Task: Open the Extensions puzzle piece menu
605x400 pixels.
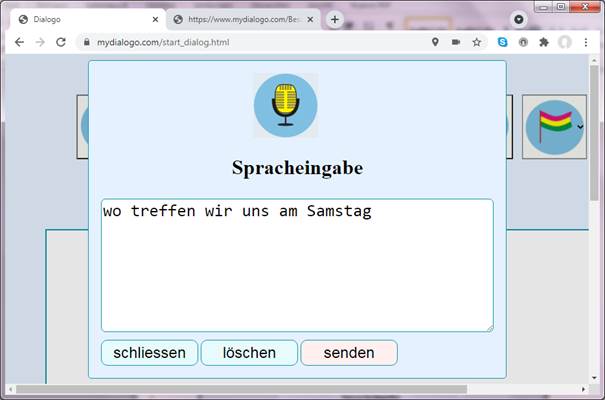Action: tap(544, 42)
